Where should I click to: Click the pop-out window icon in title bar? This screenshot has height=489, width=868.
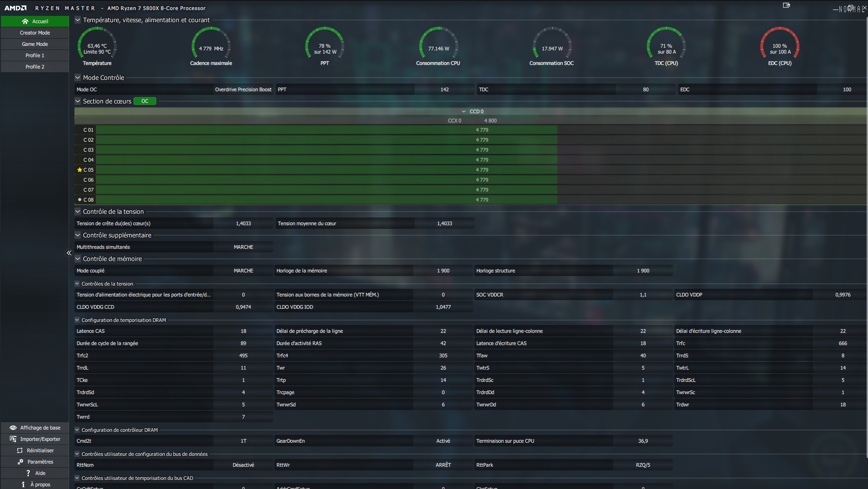[x=786, y=5]
